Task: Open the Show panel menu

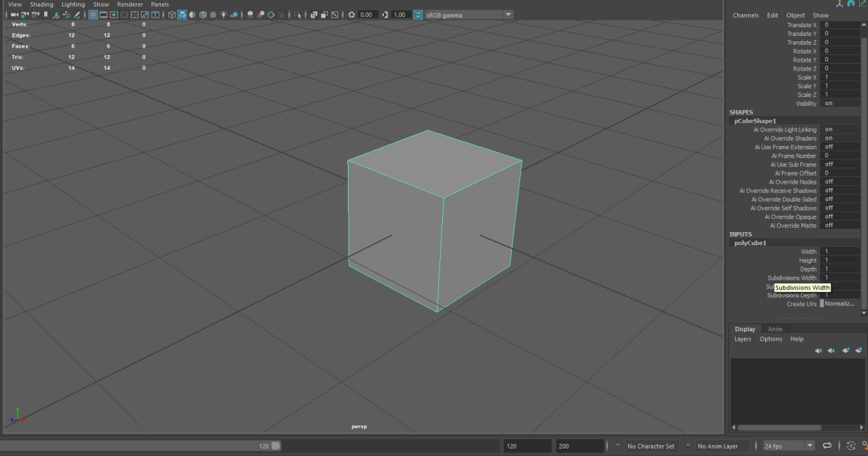Action: 101,4
